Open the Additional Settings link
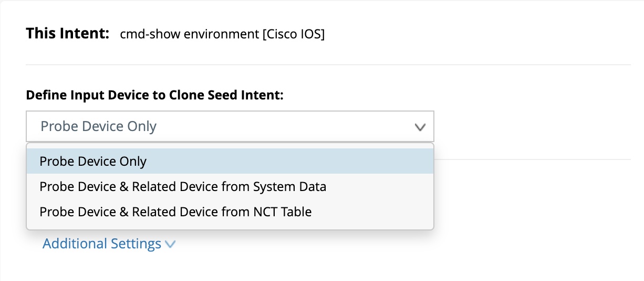Viewport: 644px width, 281px height. (x=102, y=244)
